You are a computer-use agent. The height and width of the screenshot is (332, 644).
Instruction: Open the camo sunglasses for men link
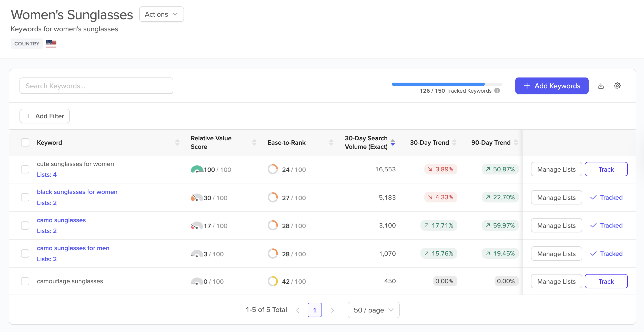(73, 248)
